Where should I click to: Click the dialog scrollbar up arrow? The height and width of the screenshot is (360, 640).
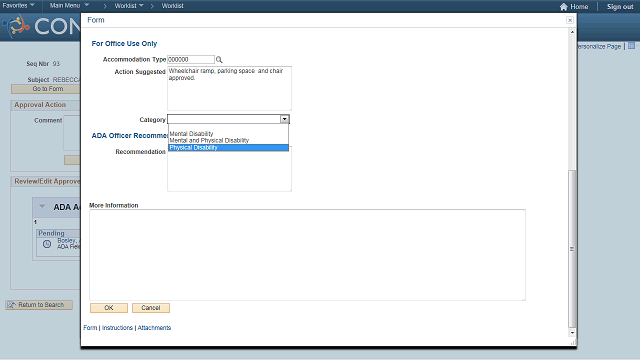pos(572,32)
